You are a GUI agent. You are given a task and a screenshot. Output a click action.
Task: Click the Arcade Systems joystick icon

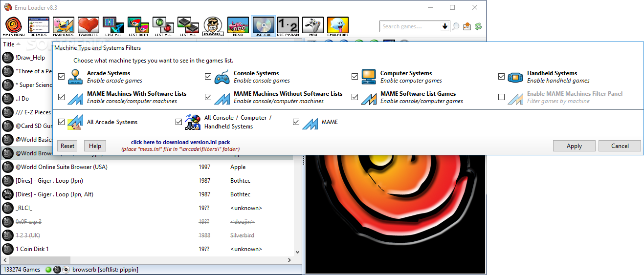tap(75, 77)
